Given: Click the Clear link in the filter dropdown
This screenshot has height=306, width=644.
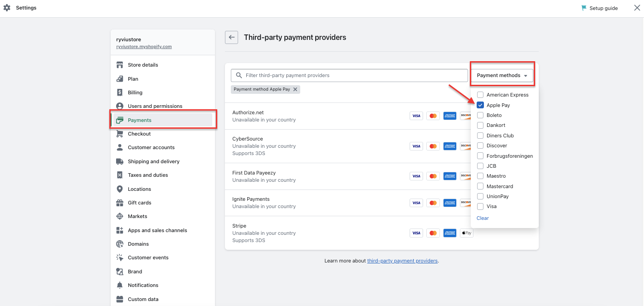Looking at the screenshot, I should click(482, 218).
